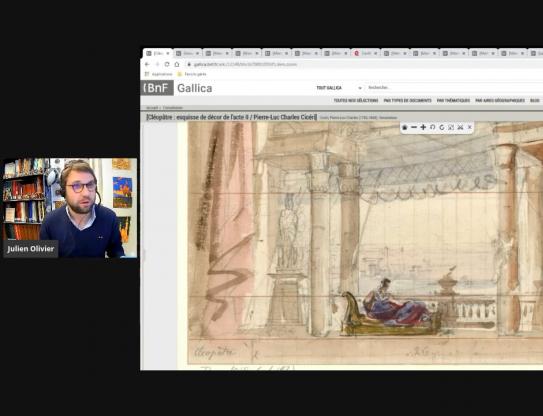This screenshot has height=416, width=543.
Task: Open the browser home page icon
Action: pyautogui.click(x=177, y=64)
